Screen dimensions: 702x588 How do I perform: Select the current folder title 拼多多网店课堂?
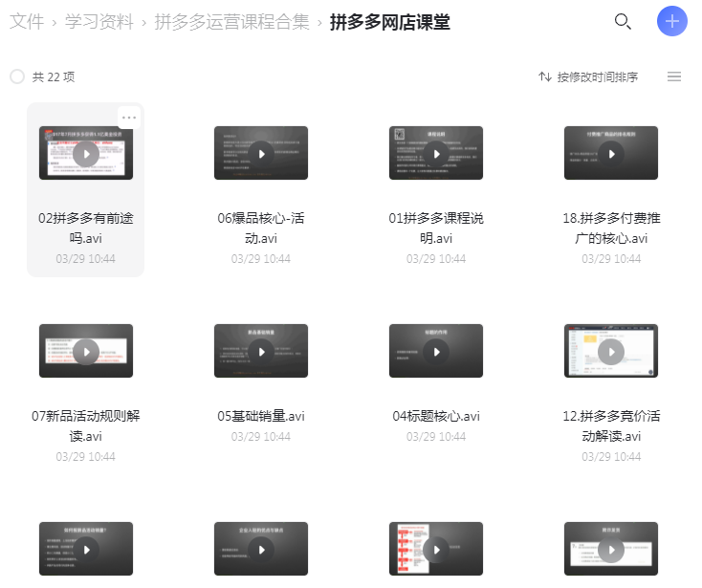pos(390,22)
